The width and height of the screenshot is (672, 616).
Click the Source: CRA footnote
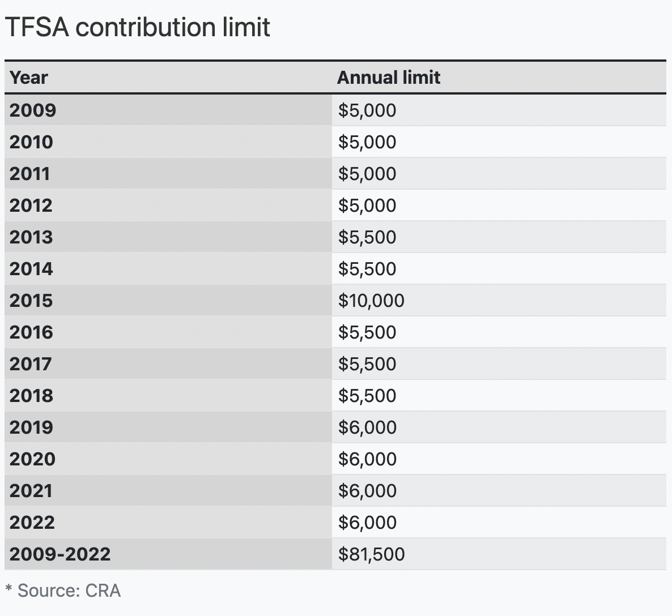63,591
